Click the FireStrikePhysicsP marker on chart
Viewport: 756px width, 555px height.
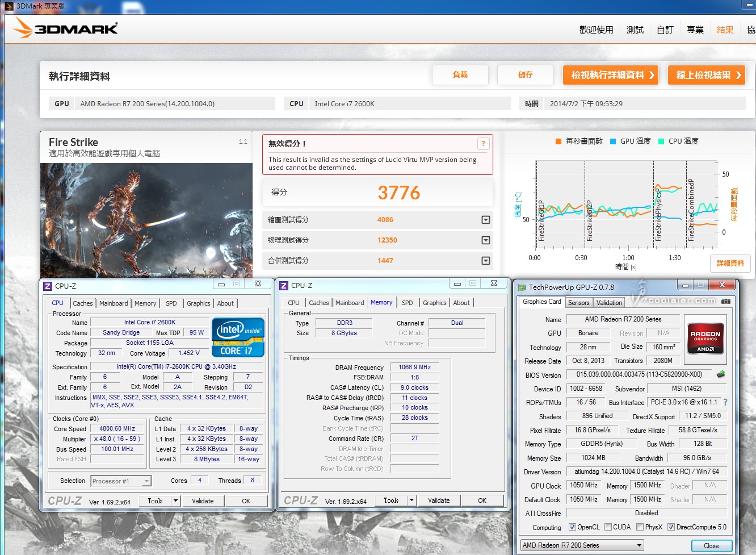tap(658, 215)
